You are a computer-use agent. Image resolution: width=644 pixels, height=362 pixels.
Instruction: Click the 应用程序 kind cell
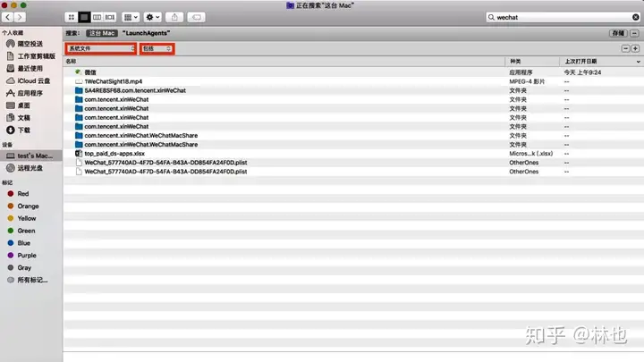521,72
